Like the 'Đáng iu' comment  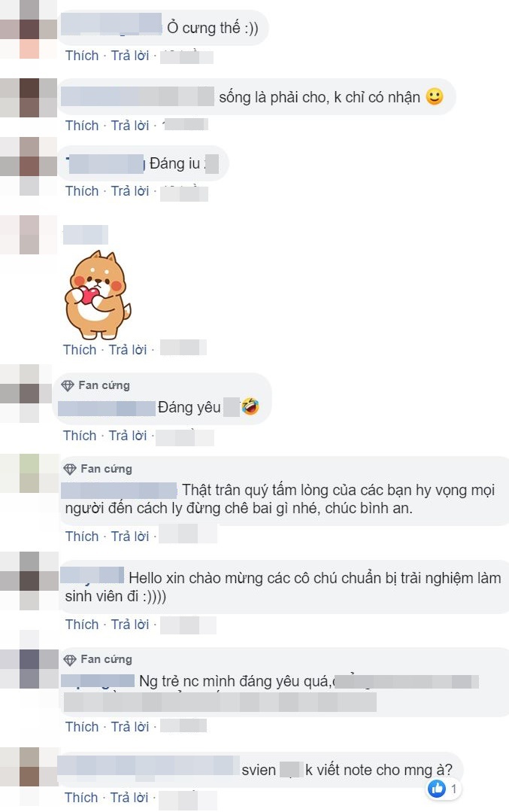(82, 191)
